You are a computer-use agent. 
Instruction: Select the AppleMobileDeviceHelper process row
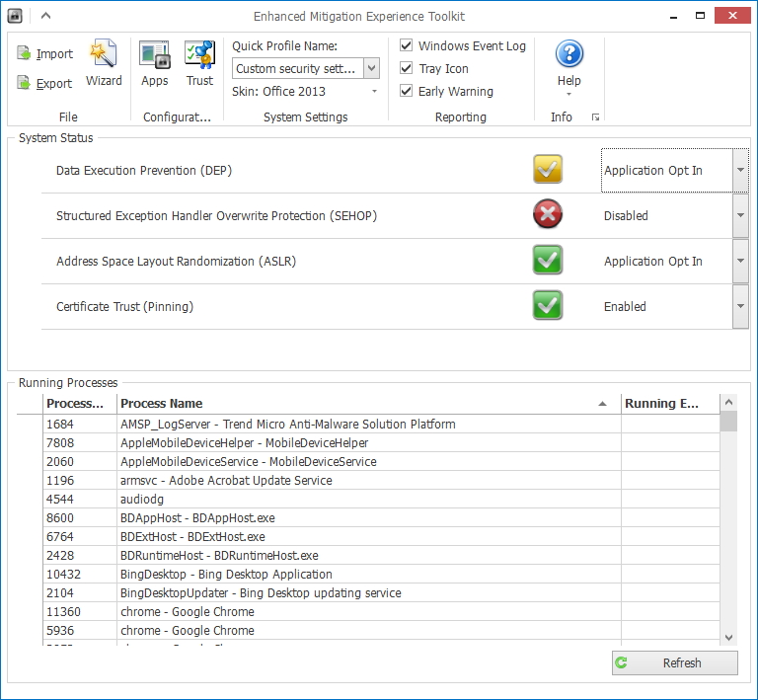pyautogui.click(x=381, y=443)
